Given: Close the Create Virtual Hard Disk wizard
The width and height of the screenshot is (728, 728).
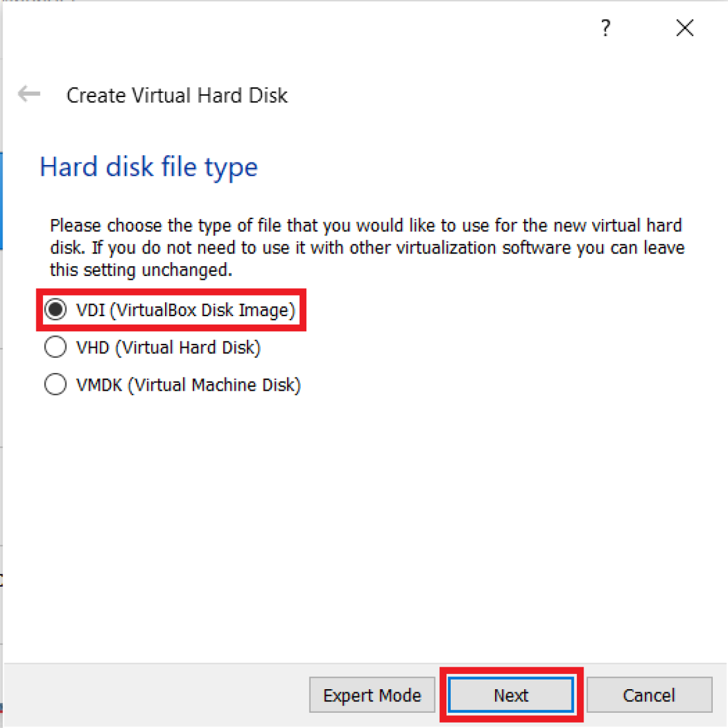Looking at the screenshot, I should pos(684,28).
